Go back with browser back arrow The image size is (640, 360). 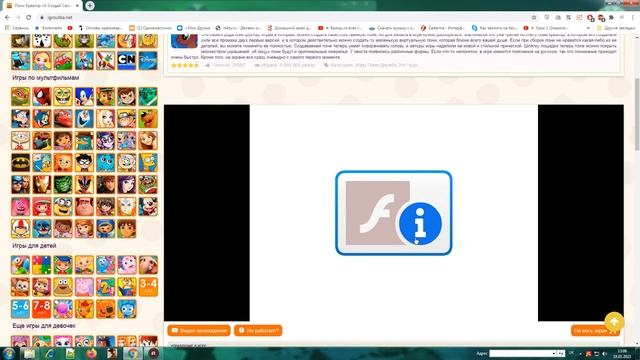point(7,18)
